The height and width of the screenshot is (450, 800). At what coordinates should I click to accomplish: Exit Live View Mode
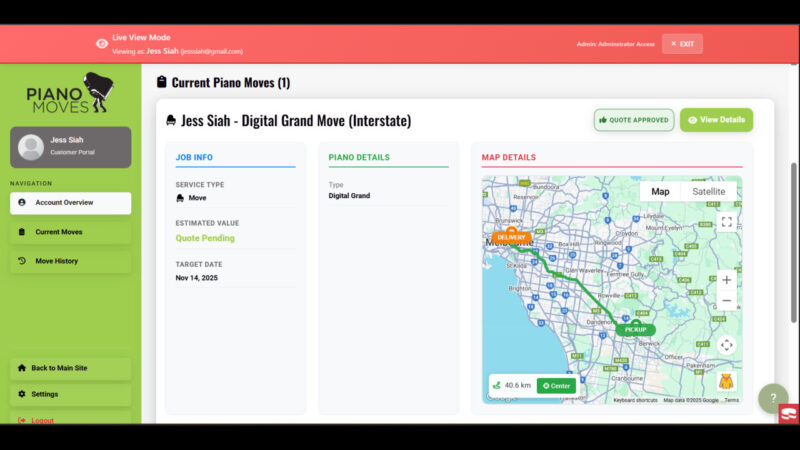click(x=682, y=44)
